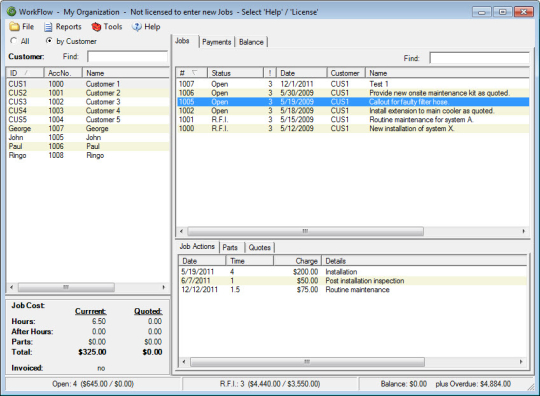Click job actions horizontal scrollbar thumb
The image size is (540, 396).
click(x=307, y=362)
